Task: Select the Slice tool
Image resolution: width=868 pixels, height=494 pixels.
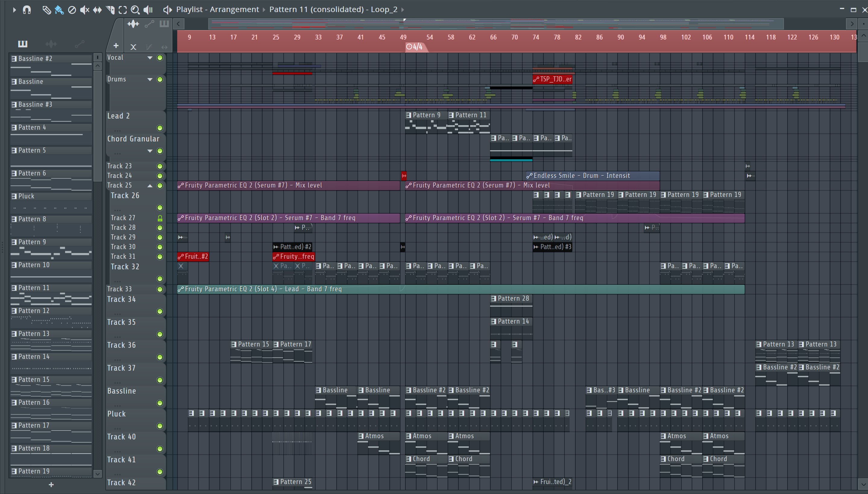Action: pyautogui.click(x=110, y=10)
